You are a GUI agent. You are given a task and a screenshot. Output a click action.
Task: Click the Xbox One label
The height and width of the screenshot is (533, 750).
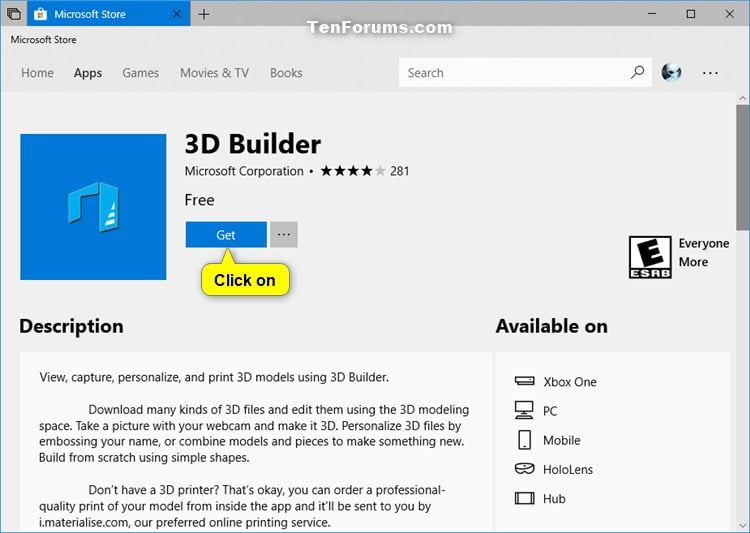(570, 382)
